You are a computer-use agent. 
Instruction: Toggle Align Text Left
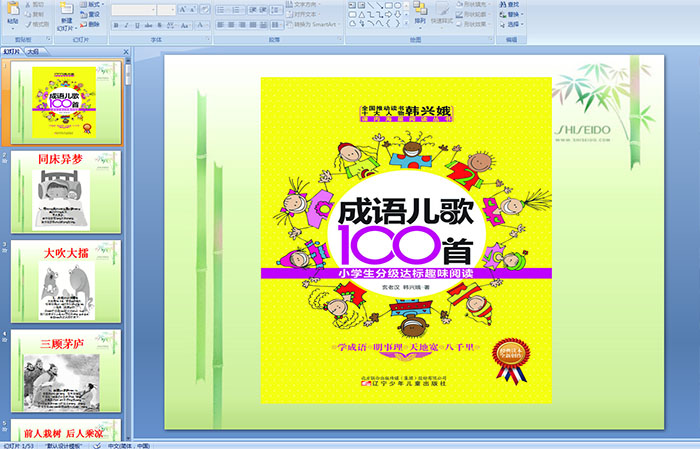click(221, 25)
